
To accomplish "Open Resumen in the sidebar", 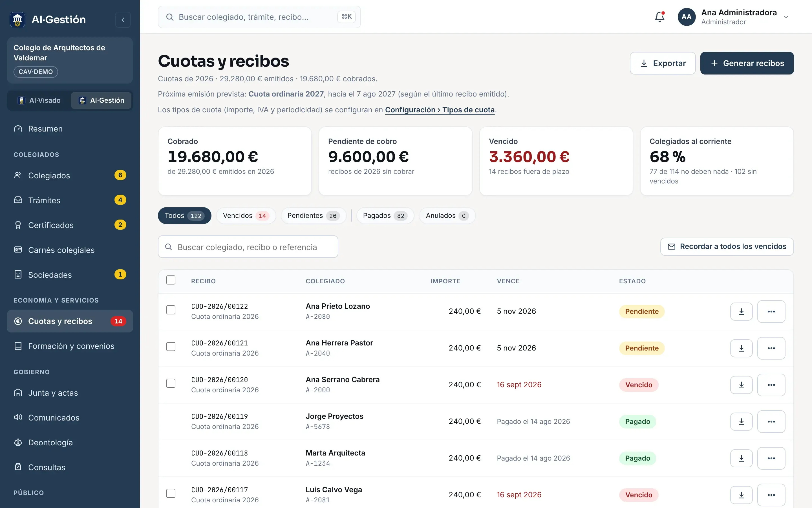I will point(70,129).
